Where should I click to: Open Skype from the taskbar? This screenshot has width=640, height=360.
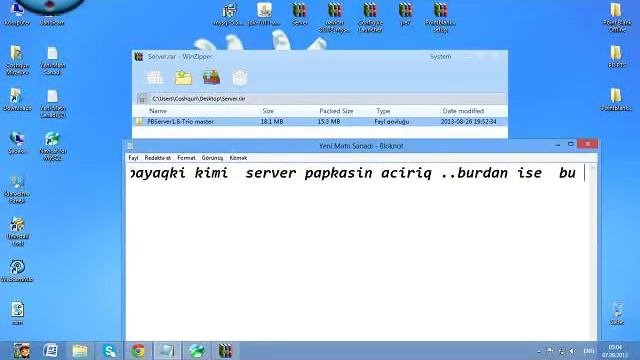[x=109, y=351]
